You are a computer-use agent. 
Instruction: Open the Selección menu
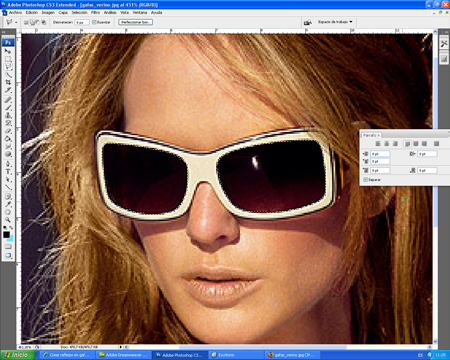(79, 12)
